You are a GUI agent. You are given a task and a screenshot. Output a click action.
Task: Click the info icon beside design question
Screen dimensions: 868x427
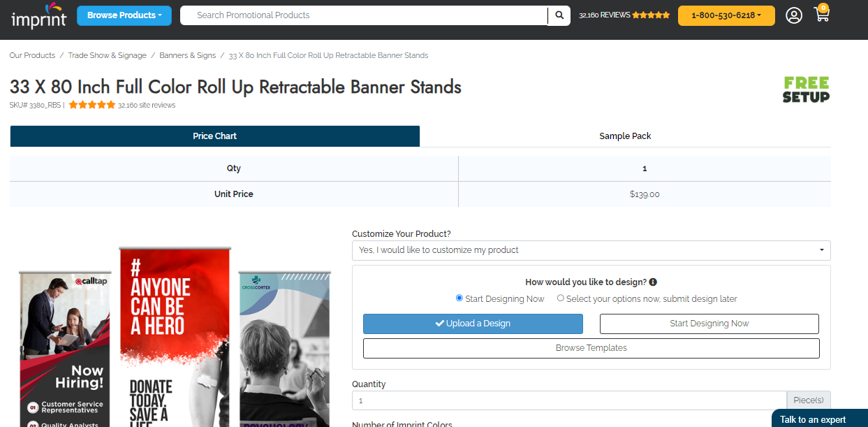[x=653, y=282]
